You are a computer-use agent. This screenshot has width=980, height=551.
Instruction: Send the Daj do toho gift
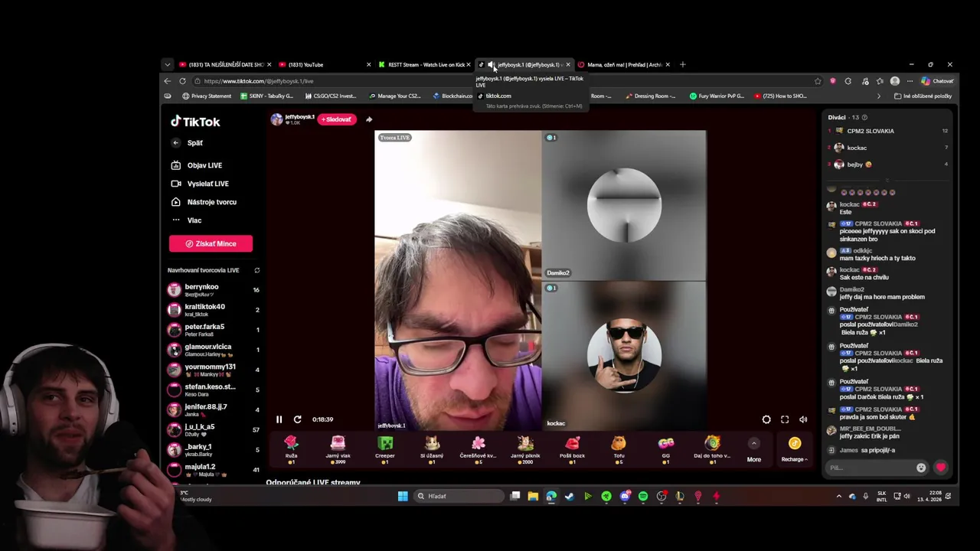pos(712,449)
